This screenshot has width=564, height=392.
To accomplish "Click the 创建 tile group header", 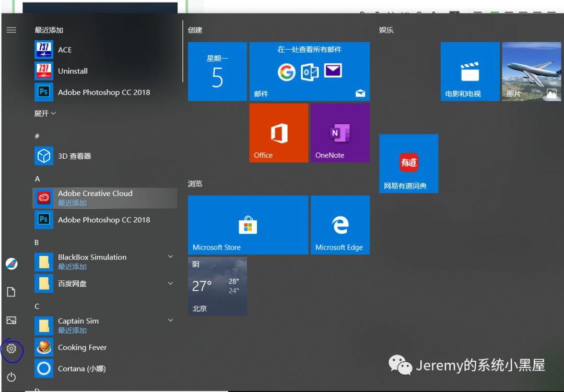I will pos(195,30).
